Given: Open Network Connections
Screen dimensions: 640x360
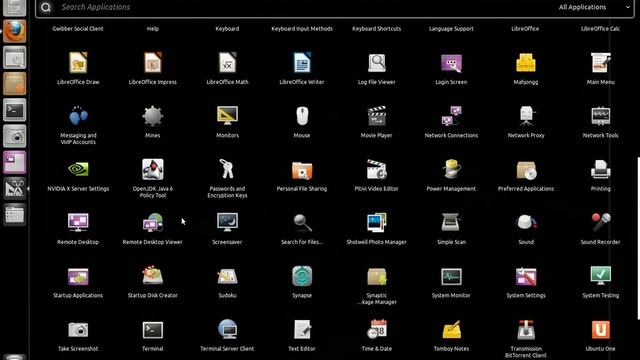Looking at the screenshot, I should click(x=451, y=116).
